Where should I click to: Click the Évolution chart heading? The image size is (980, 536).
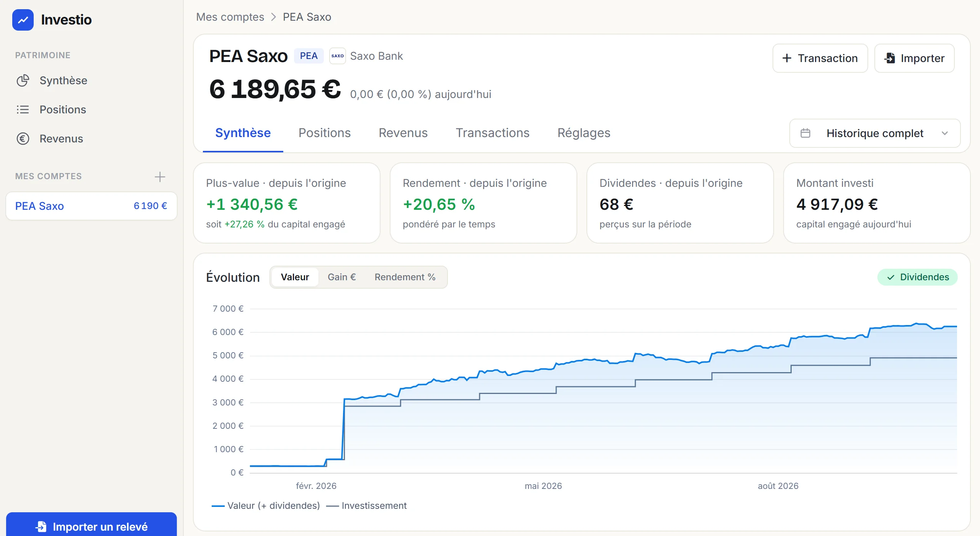tap(233, 277)
